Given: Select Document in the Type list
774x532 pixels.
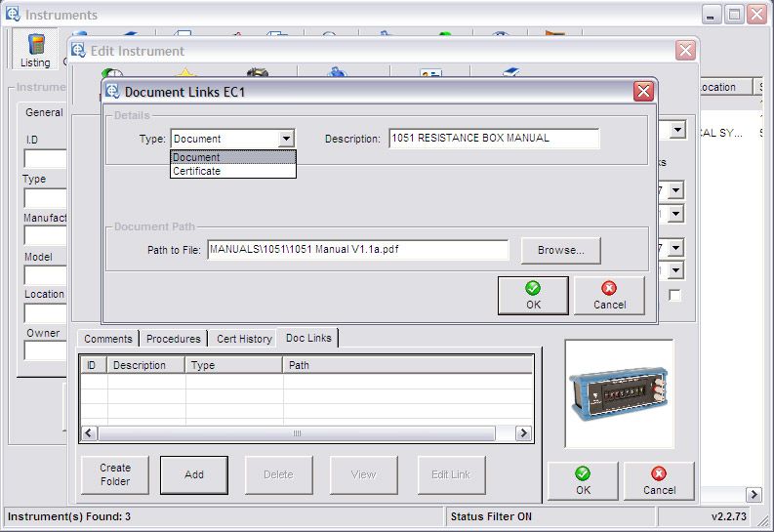Looking at the screenshot, I should tap(233, 157).
